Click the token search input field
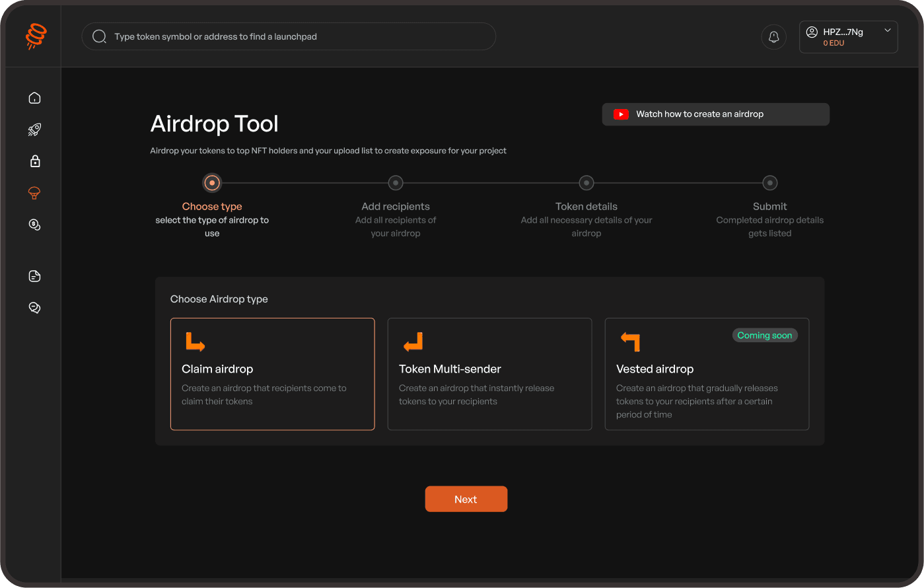This screenshot has width=924, height=588. pos(289,36)
